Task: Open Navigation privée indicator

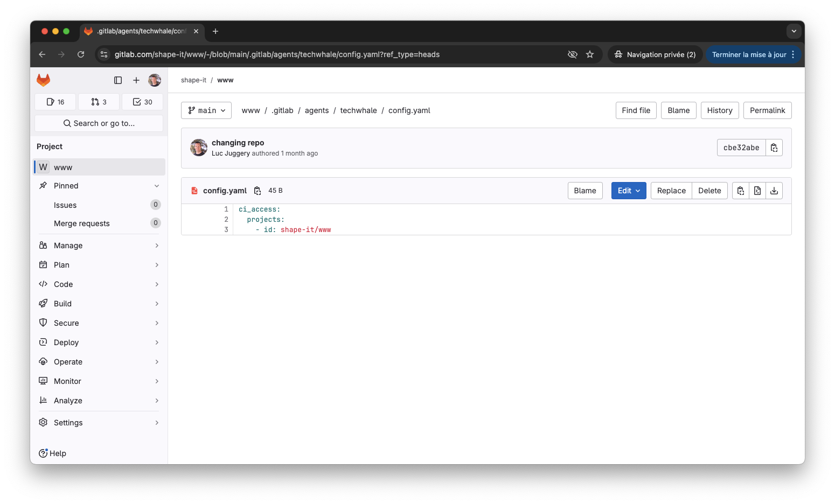Action: (655, 54)
